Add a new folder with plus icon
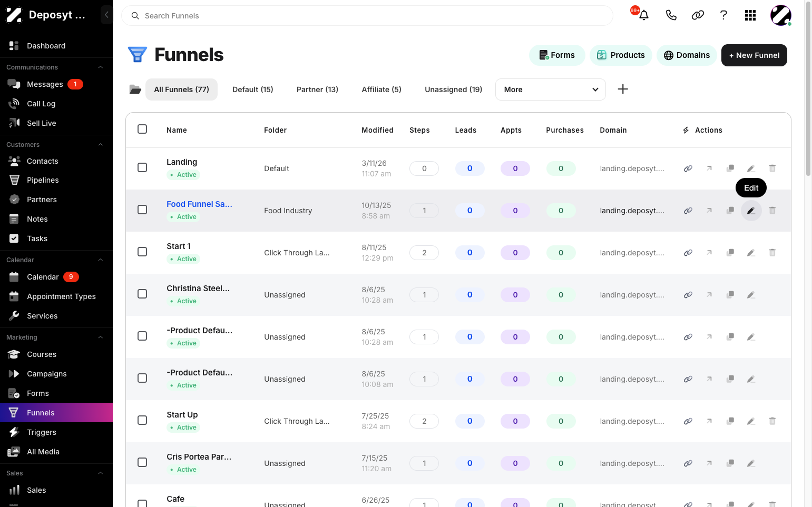812x507 pixels. pos(623,89)
